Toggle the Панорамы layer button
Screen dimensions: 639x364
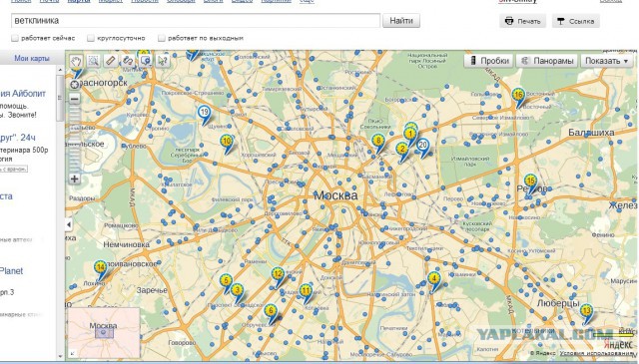[547, 61]
